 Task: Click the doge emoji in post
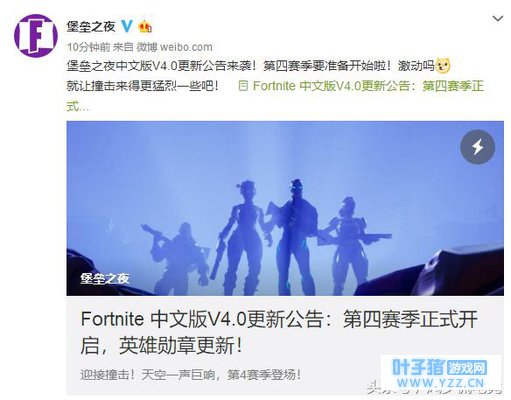pyautogui.click(x=443, y=65)
